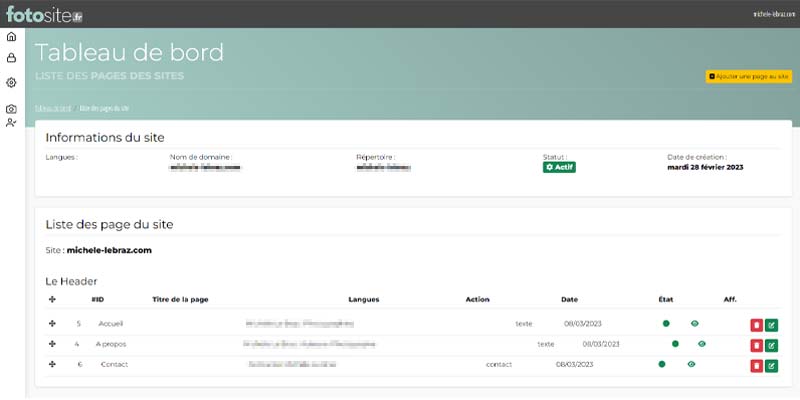
Task: Click the Tableau de bord breadcrumb link
Action: point(53,108)
